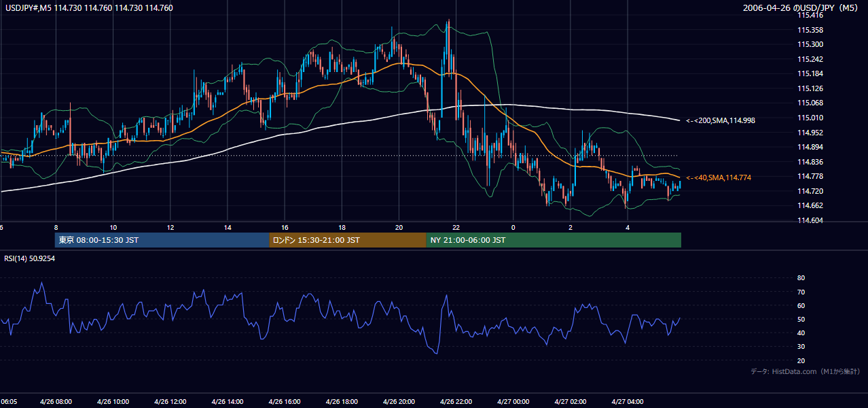The image size is (868, 408).
Task: Click the HistData.com data source credit
Action: 806,372
